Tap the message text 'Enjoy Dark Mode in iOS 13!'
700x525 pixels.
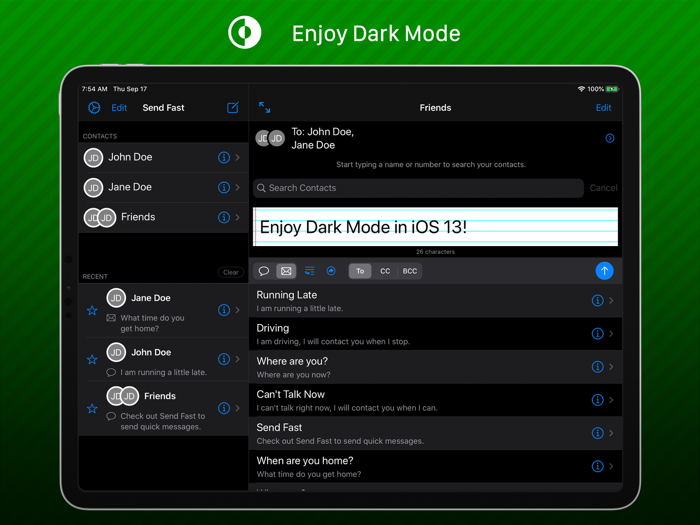coord(363,227)
